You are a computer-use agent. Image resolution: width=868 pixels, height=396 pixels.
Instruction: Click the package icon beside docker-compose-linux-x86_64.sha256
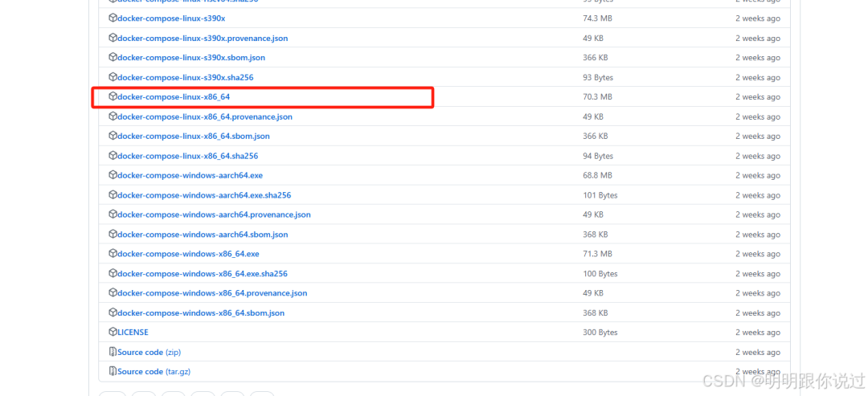coord(113,156)
